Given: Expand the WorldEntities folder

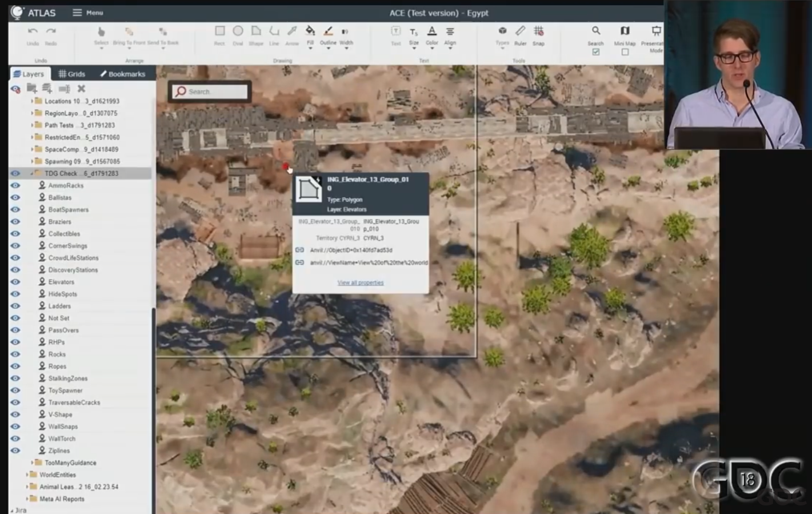Looking at the screenshot, I should pyautogui.click(x=27, y=475).
